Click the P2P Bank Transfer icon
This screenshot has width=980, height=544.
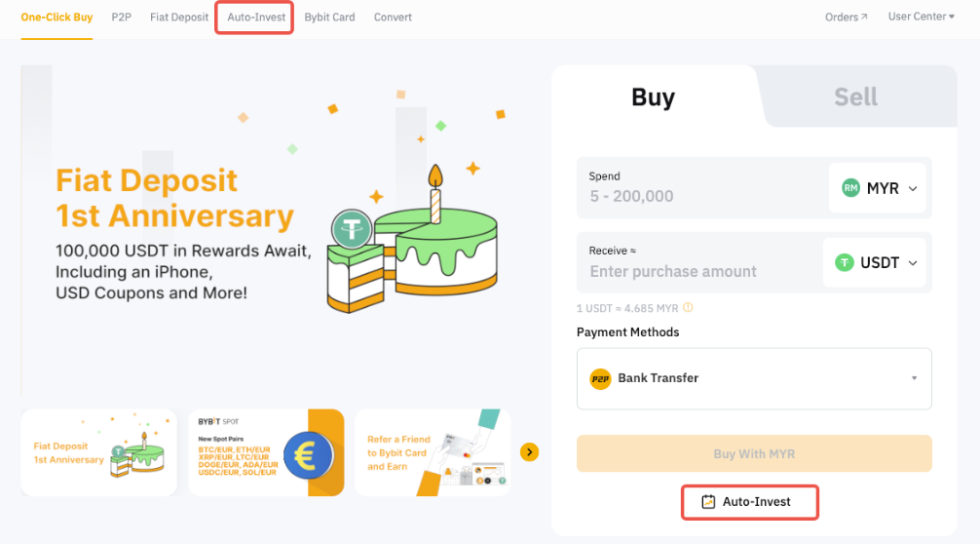[600, 378]
